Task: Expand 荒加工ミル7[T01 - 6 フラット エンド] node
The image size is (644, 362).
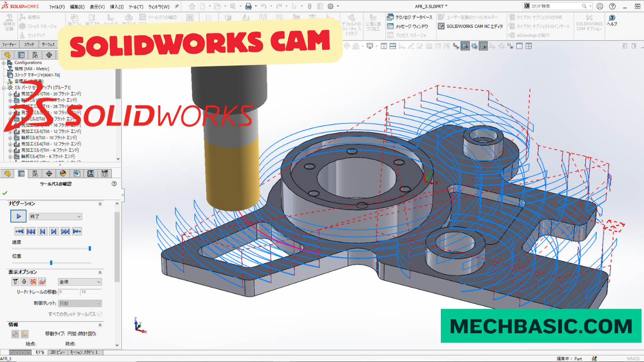Action: click(x=10, y=150)
